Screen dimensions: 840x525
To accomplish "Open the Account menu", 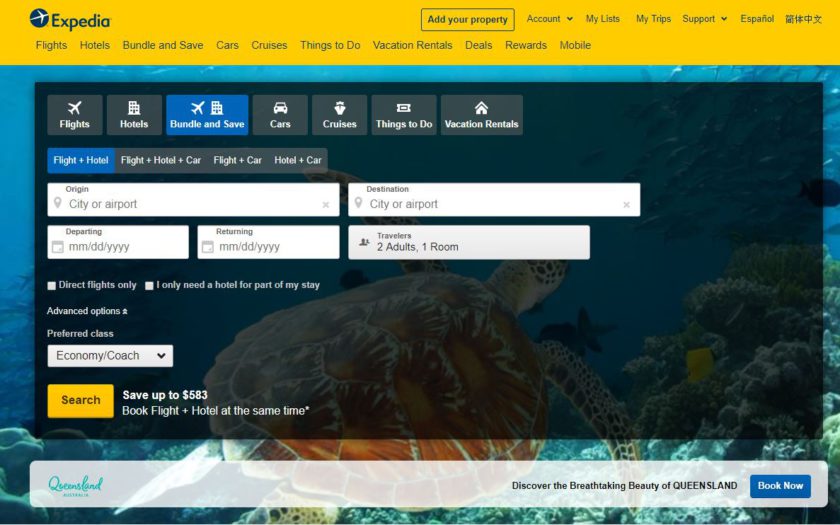I will 550,19.
